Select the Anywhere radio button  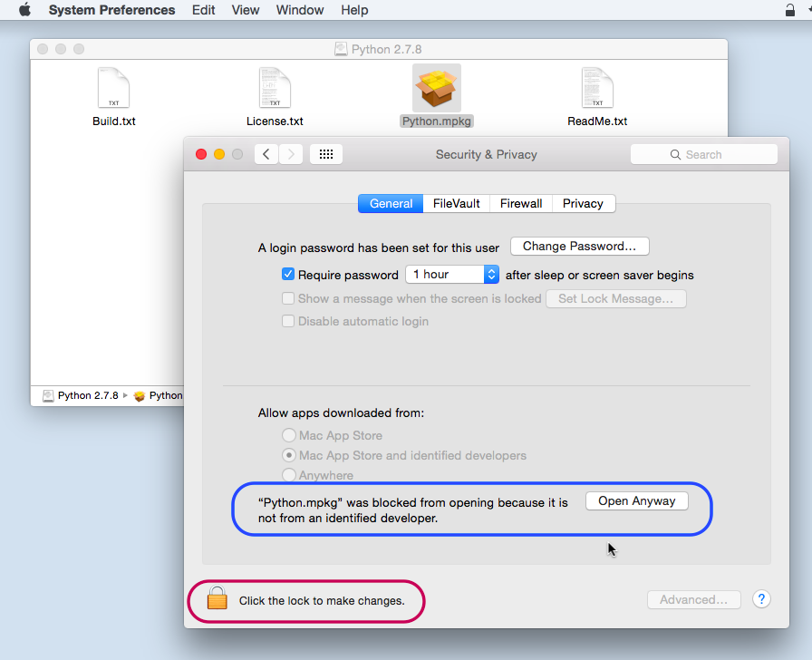pyautogui.click(x=289, y=474)
